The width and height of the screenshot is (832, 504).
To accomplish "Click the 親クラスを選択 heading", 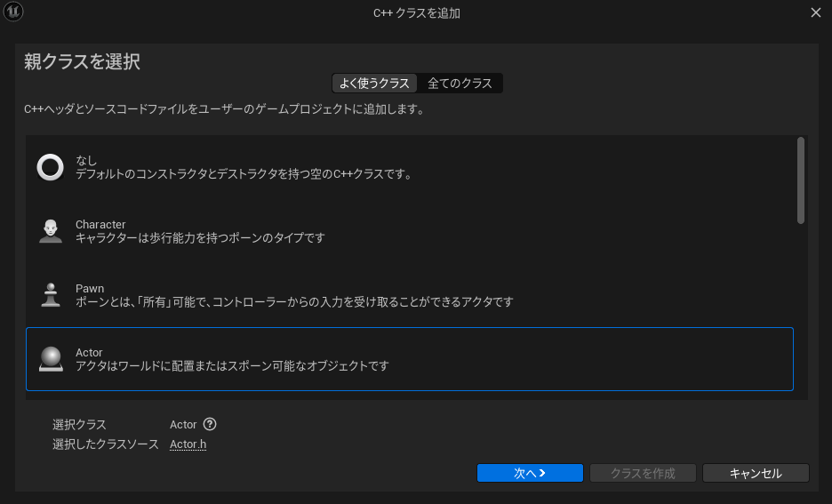I will pyautogui.click(x=83, y=61).
